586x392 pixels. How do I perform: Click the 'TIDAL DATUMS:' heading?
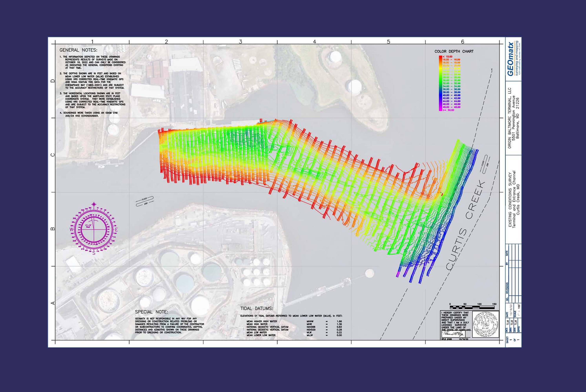click(257, 309)
